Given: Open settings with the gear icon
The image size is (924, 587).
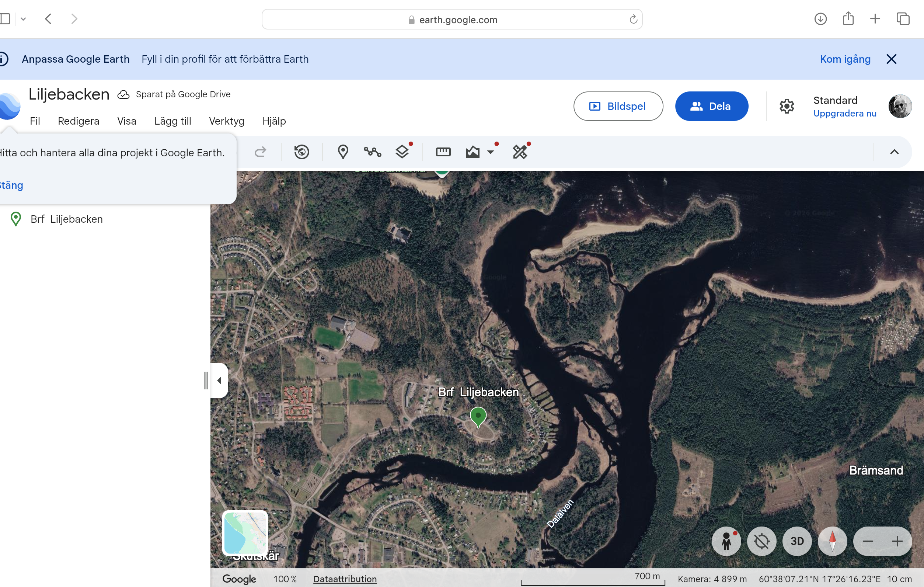Looking at the screenshot, I should tap(787, 106).
